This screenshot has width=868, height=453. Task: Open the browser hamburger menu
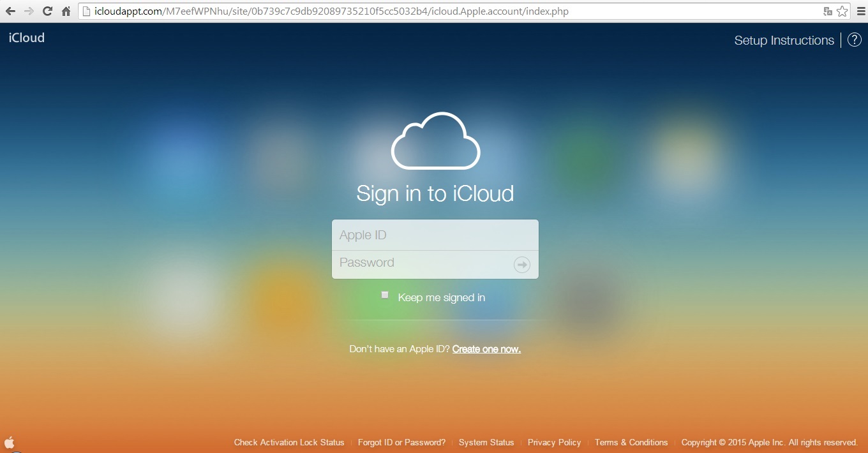861,11
